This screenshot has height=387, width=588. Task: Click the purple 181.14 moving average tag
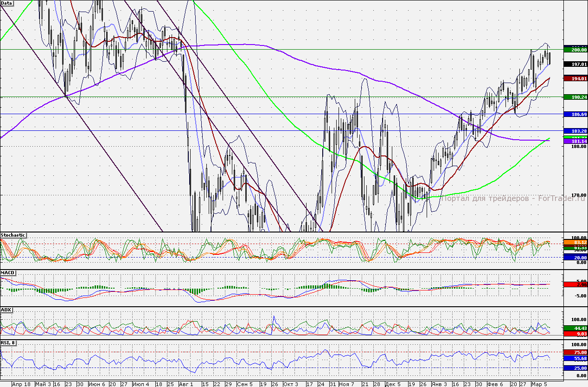575,141
